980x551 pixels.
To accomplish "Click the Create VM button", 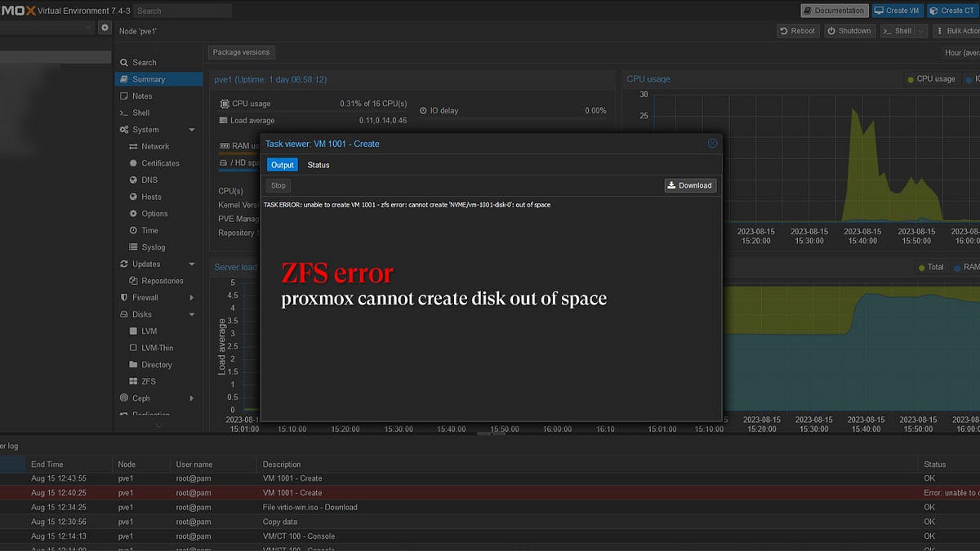I will (x=896, y=11).
